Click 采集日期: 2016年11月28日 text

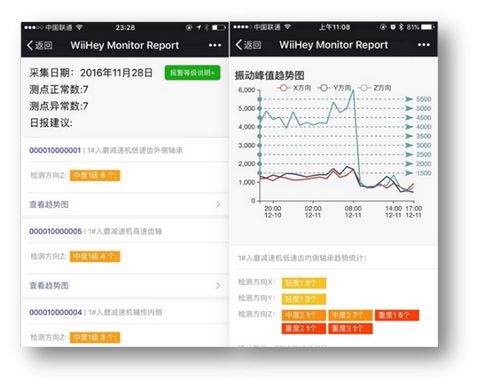(91, 73)
